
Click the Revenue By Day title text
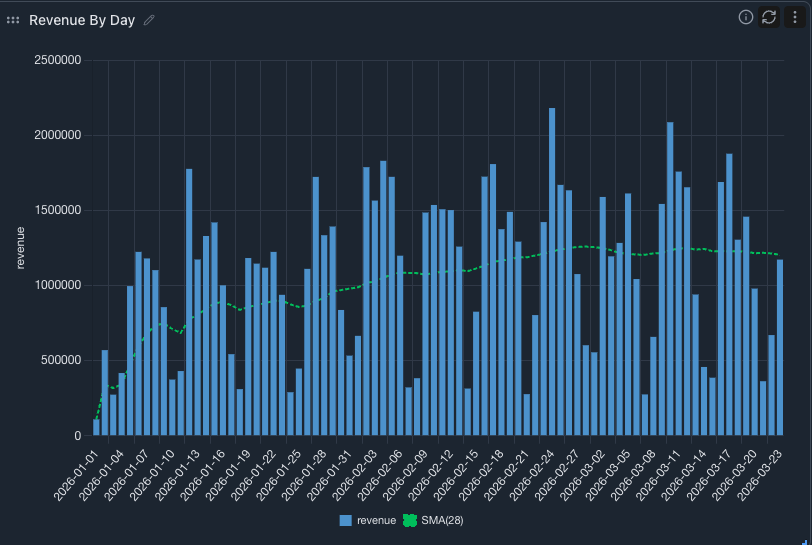tap(82, 20)
